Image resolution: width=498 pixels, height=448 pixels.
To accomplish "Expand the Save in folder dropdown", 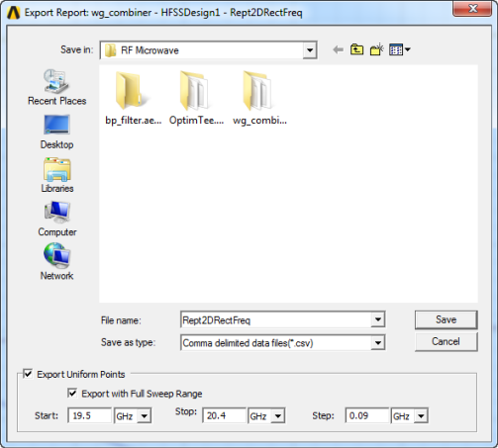I will click(x=310, y=50).
